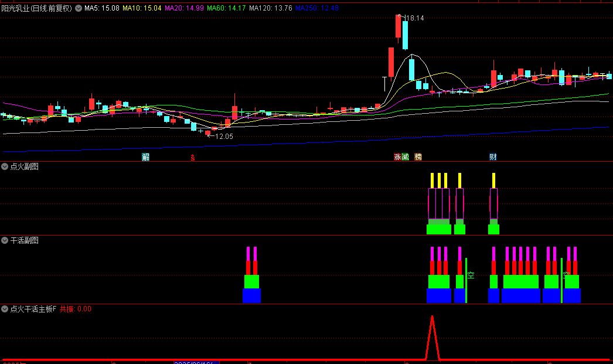Click the red 共振 spike peak
Image resolution: width=613 pixels, height=364 pixels.
[x=432, y=317]
